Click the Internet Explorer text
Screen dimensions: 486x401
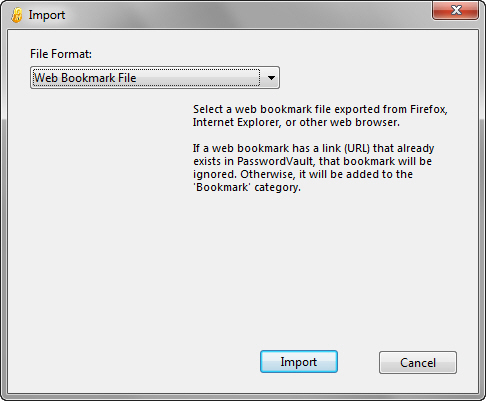[x=236, y=122]
